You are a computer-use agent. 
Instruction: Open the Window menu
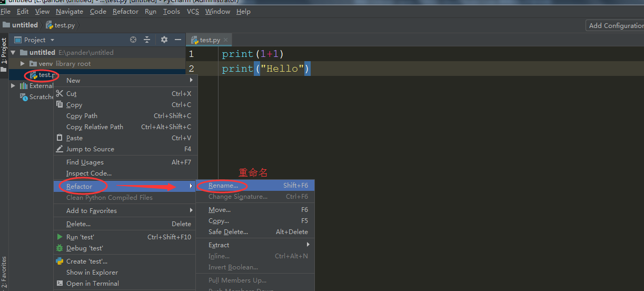[217, 11]
